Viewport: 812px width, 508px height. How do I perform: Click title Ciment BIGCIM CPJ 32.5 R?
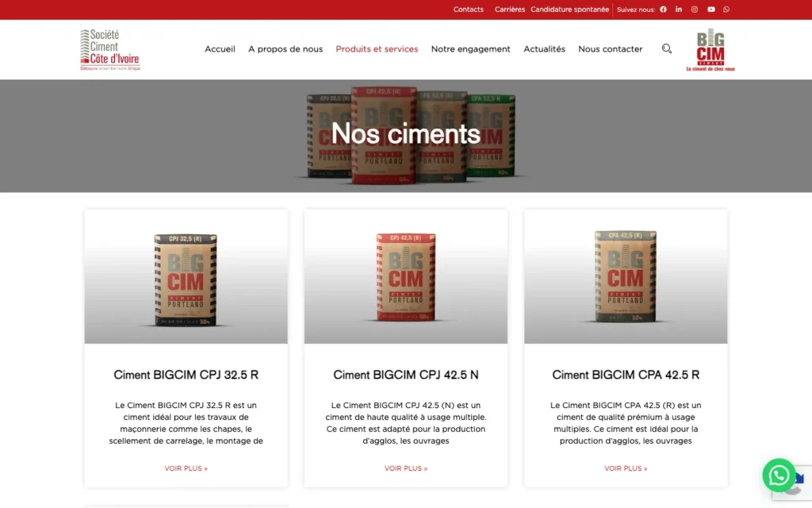186,375
